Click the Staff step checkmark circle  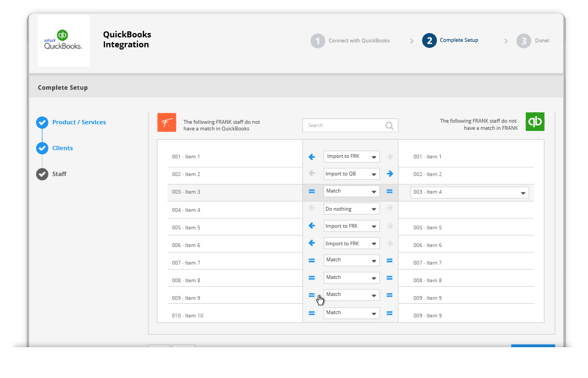pos(42,174)
